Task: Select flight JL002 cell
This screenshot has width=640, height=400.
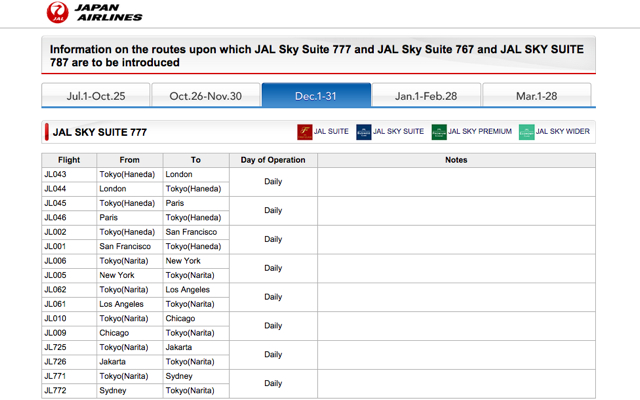Action: [x=69, y=232]
